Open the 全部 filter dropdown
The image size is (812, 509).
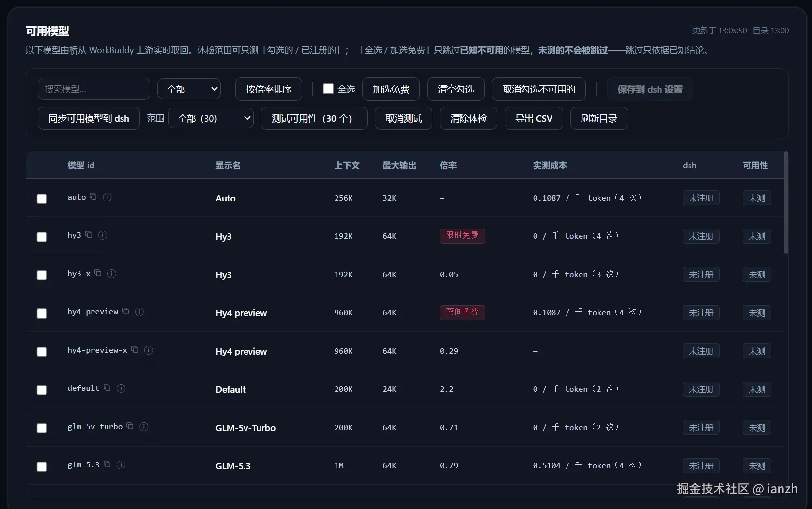(189, 89)
